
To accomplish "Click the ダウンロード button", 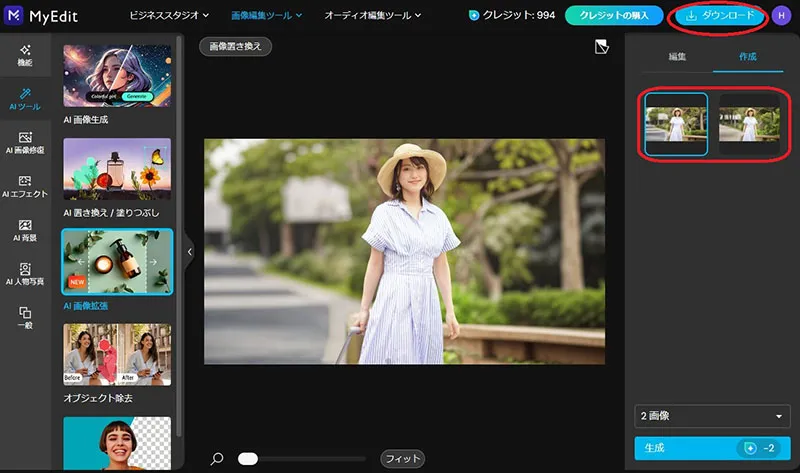I will click(719, 15).
